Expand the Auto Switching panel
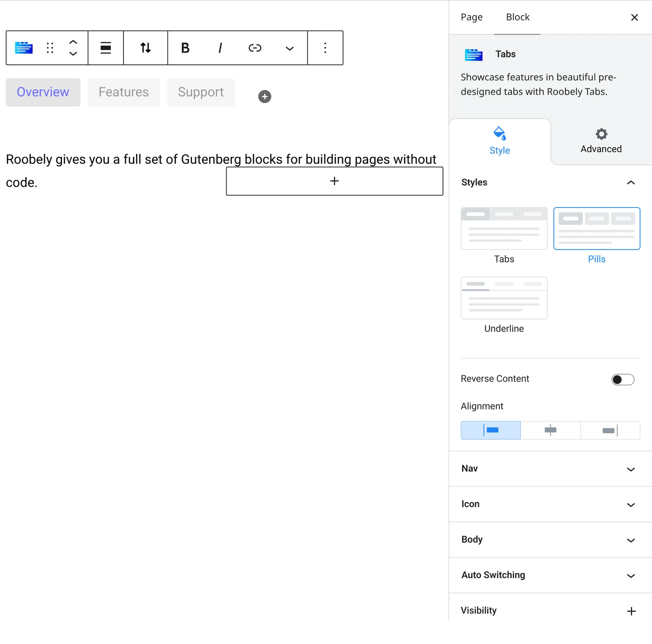Viewport: 652px width, 644px height. 550,575
